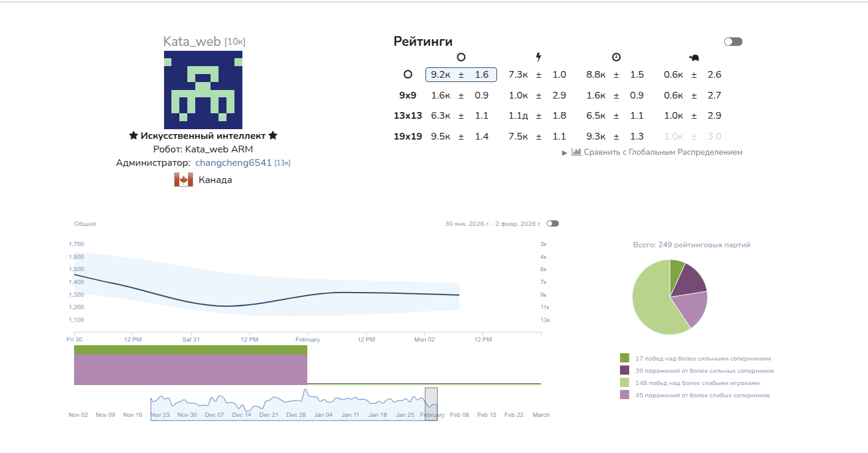Select the 13x13 row label

click(408, 116)
